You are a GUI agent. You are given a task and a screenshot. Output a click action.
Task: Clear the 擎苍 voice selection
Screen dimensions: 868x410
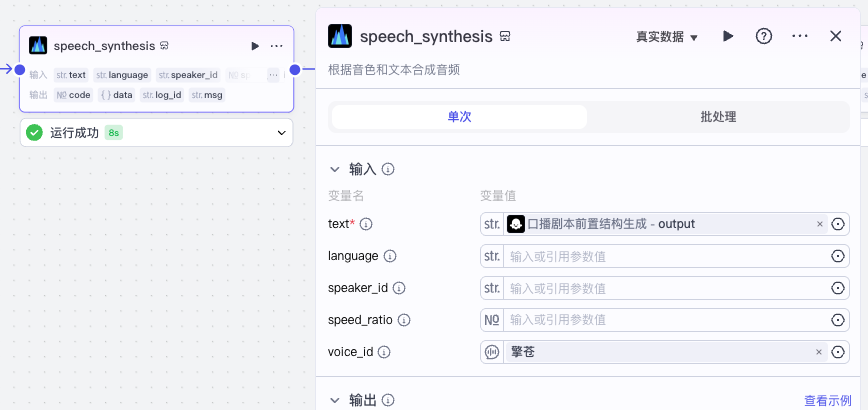(x=819, y=352)
